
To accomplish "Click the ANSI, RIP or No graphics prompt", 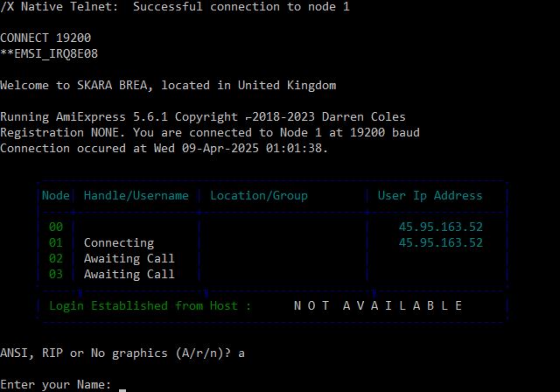I will coord(122,353).
